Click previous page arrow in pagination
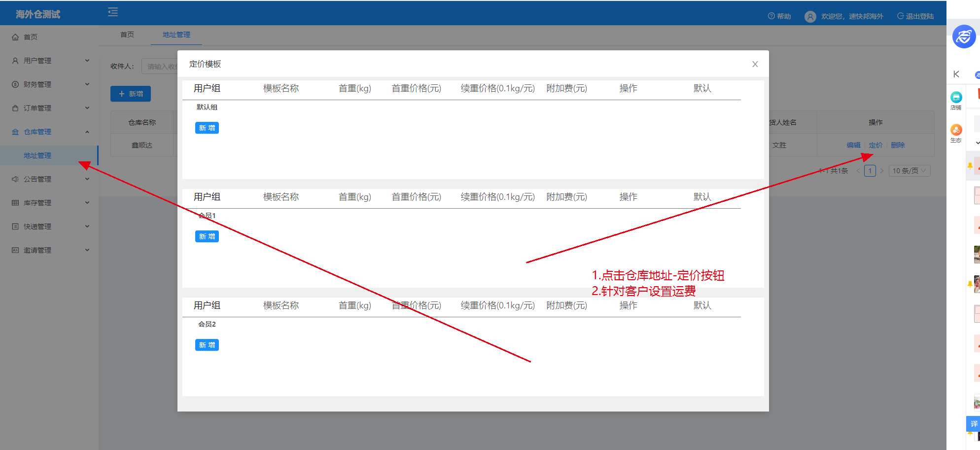This screenshot has width=980, height=450. click(858, 171)
